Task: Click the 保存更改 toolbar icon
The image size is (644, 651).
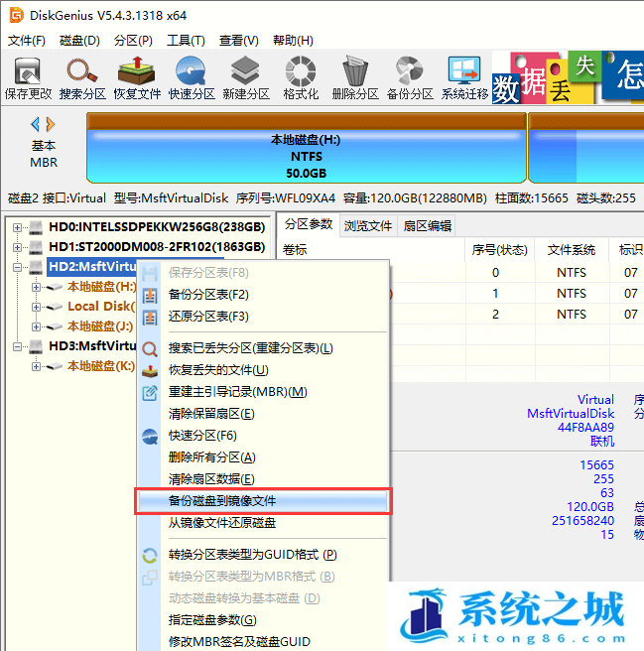Action: click(28, 71)
